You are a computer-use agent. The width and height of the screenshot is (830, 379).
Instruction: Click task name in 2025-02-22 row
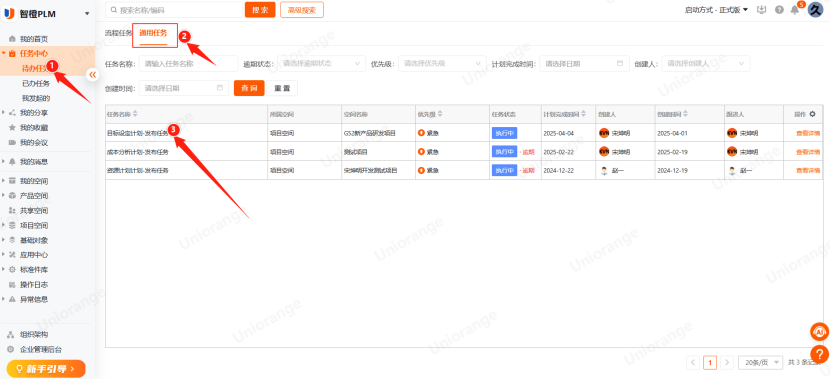click(138, 152)
